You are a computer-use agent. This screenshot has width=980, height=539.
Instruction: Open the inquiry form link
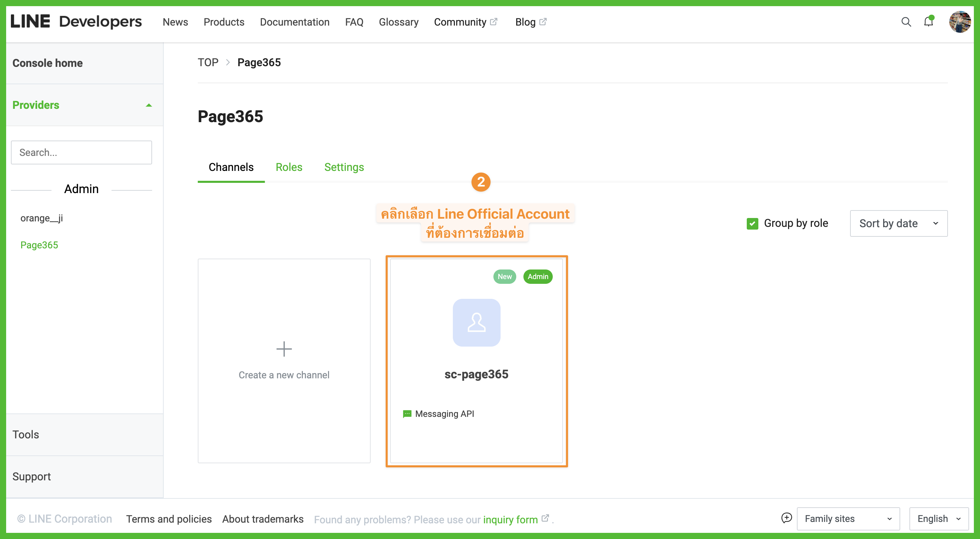pos(510,520)
